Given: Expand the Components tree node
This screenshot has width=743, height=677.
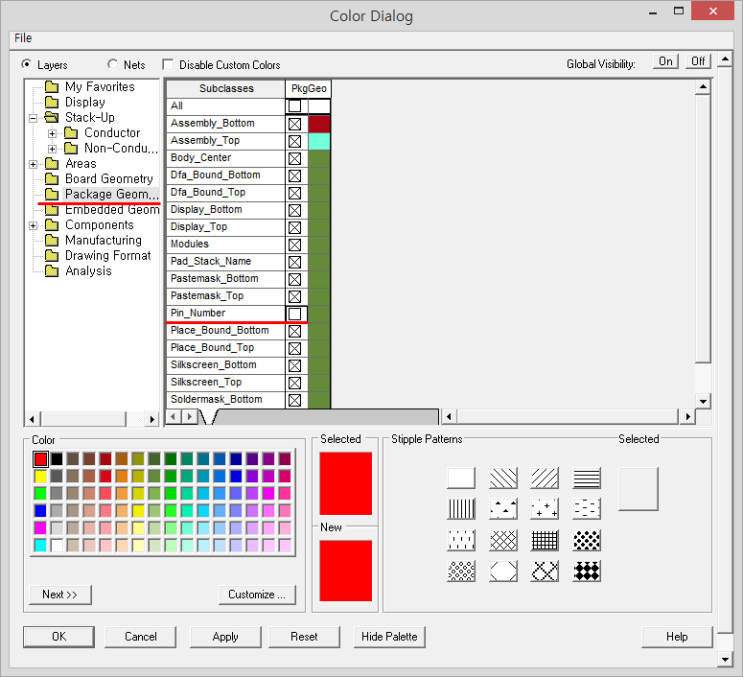Looking at the screenshot, I should coord(35,225).
